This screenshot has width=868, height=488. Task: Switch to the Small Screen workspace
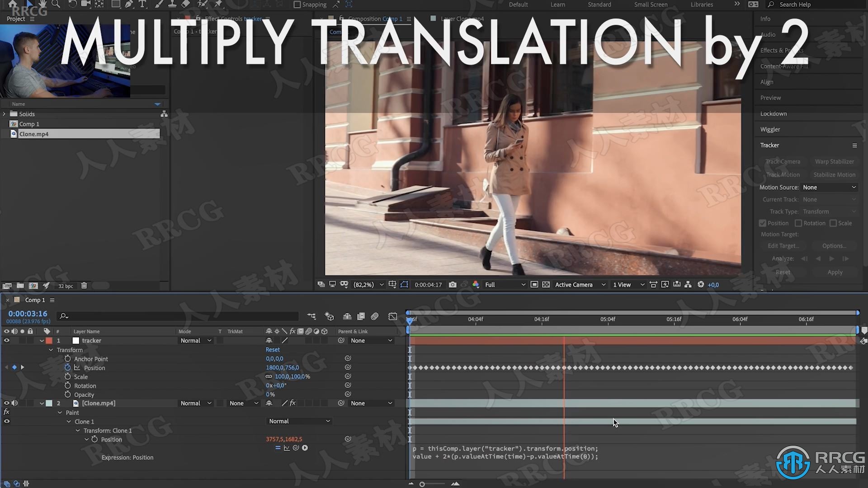tap(651, 5)
